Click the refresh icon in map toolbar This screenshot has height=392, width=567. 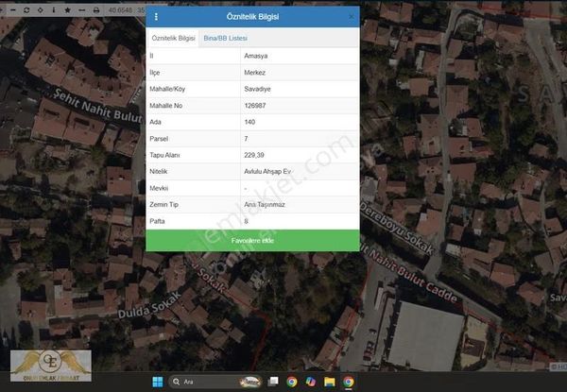(x=27, y=9)
